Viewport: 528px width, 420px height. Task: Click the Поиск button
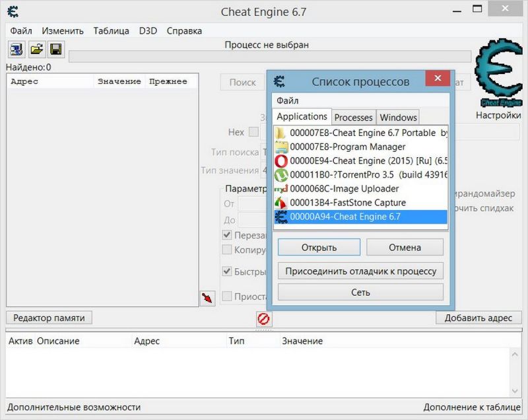pyautogui.click(x=242, y=82)
